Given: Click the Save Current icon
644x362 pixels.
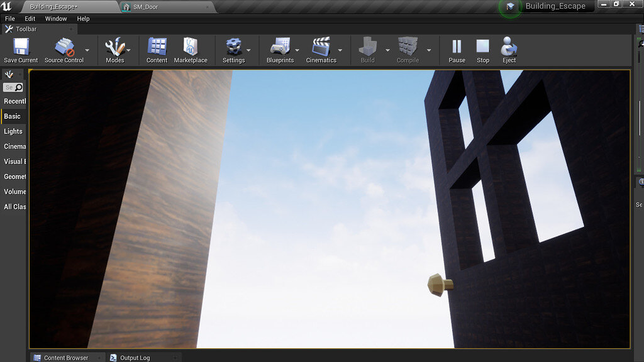Looking at the screenshot, I should point(20,47).
